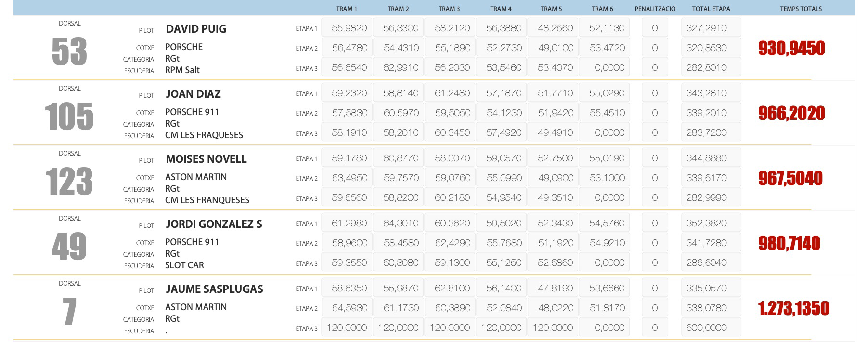Click pilot name JOAN DIAZ
The image size is (868, 342).
[193, 94]
